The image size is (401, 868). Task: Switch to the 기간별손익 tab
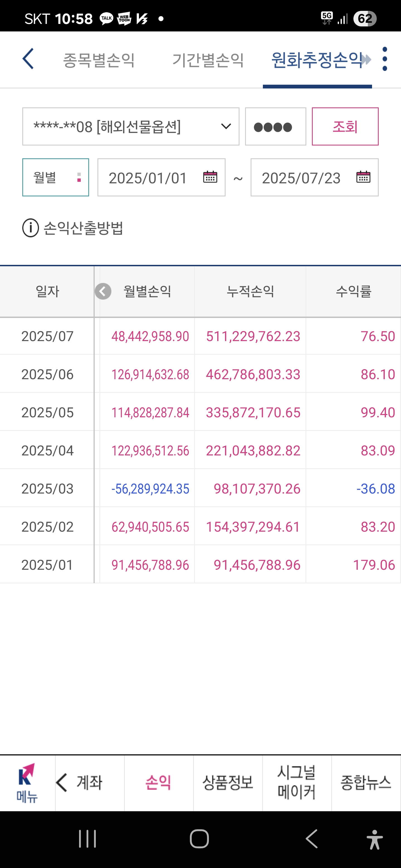208,60
